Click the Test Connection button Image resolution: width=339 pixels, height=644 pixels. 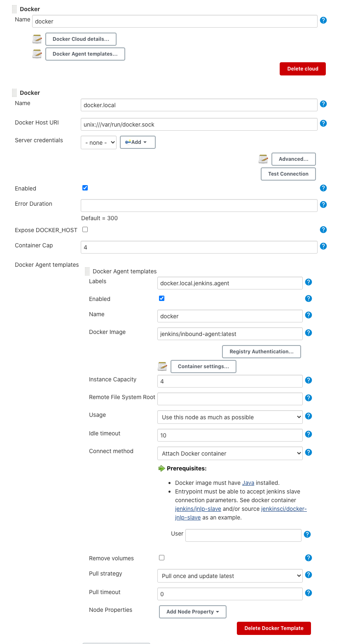coord(288,174)
